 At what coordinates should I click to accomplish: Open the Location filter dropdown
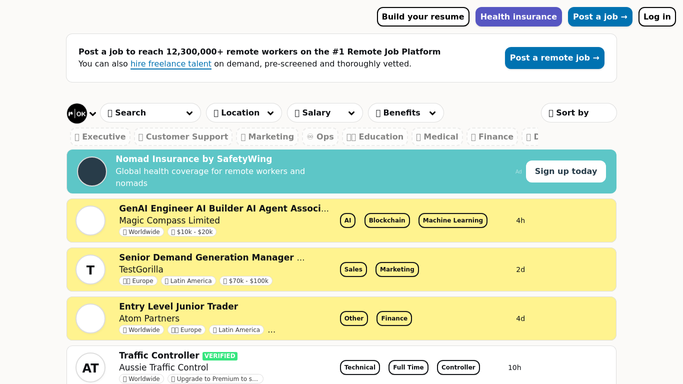(x=244, y=113)
